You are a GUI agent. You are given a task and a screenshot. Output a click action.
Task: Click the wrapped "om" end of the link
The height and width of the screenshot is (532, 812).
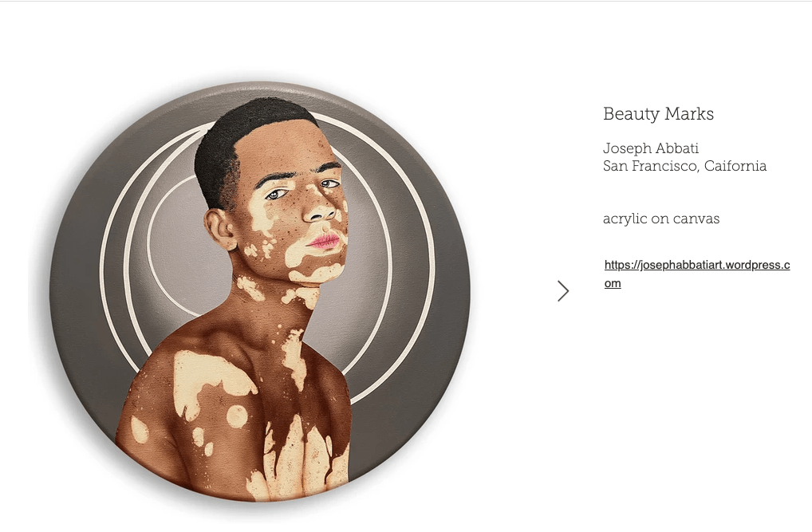point(613,283)
